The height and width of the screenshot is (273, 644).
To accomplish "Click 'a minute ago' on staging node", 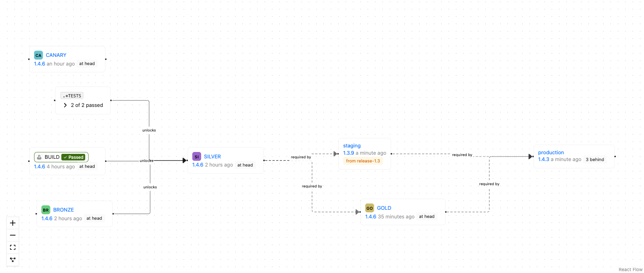I will tap(371, 153).
